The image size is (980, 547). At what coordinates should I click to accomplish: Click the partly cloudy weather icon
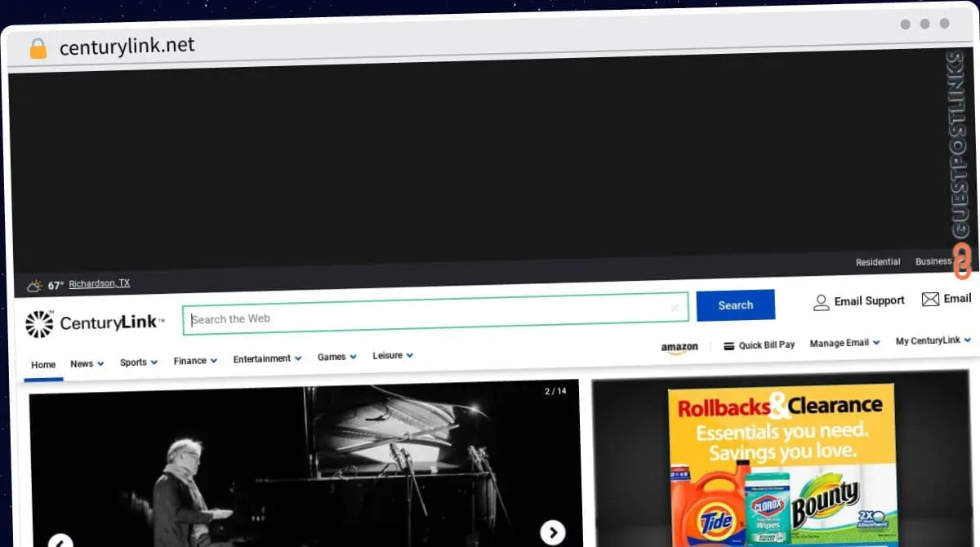pos(34,287)
